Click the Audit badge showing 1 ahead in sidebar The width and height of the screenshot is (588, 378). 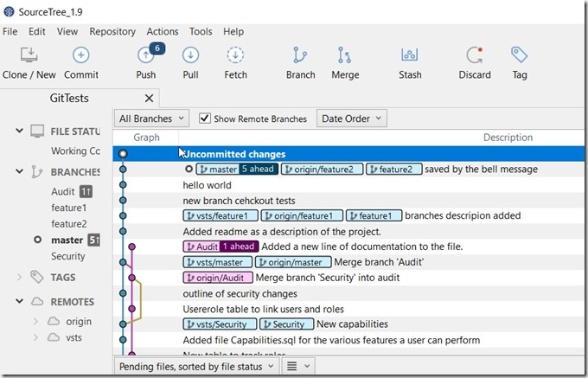point(86,192)
